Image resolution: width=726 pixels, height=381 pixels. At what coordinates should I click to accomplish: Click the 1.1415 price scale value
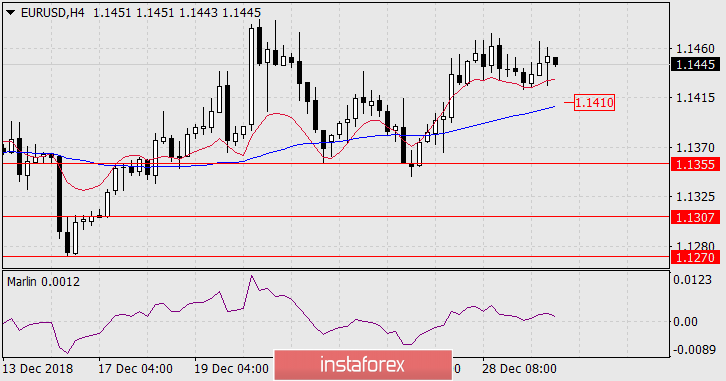tap(695, 98)
